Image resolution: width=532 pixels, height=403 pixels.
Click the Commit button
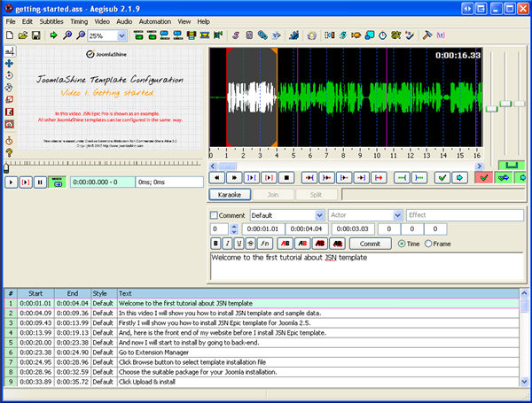[370, 244]
